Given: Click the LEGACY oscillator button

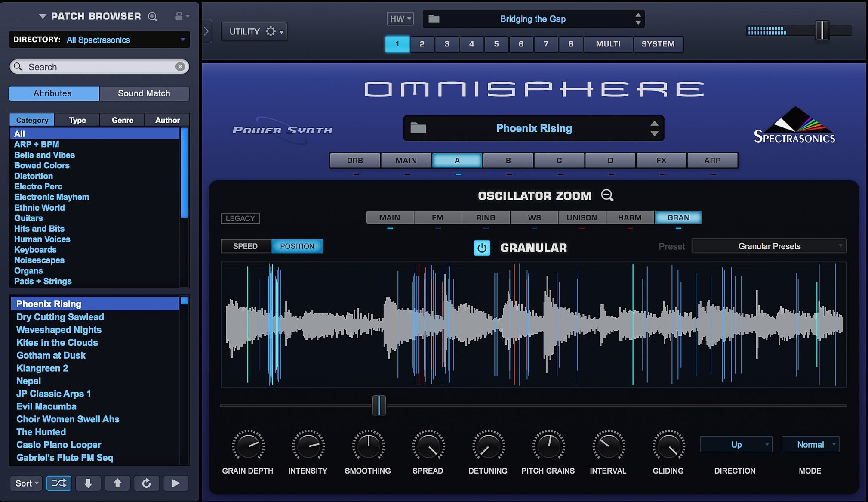Looking at the screenshot, I should [240, 217].
